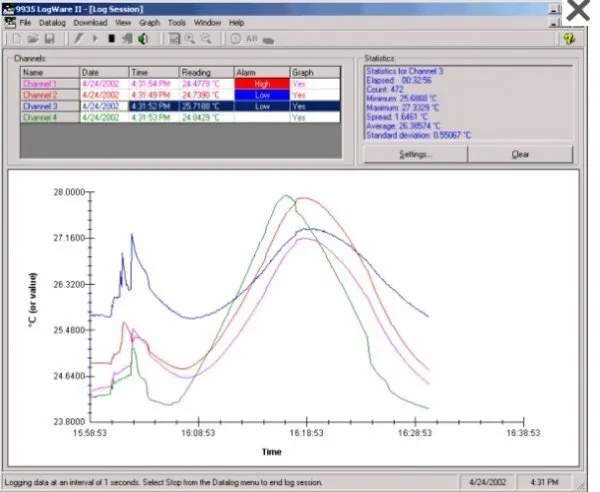Click the 'All' toolbar button
The image size is (600, 492).
click(x=252, y=39)
